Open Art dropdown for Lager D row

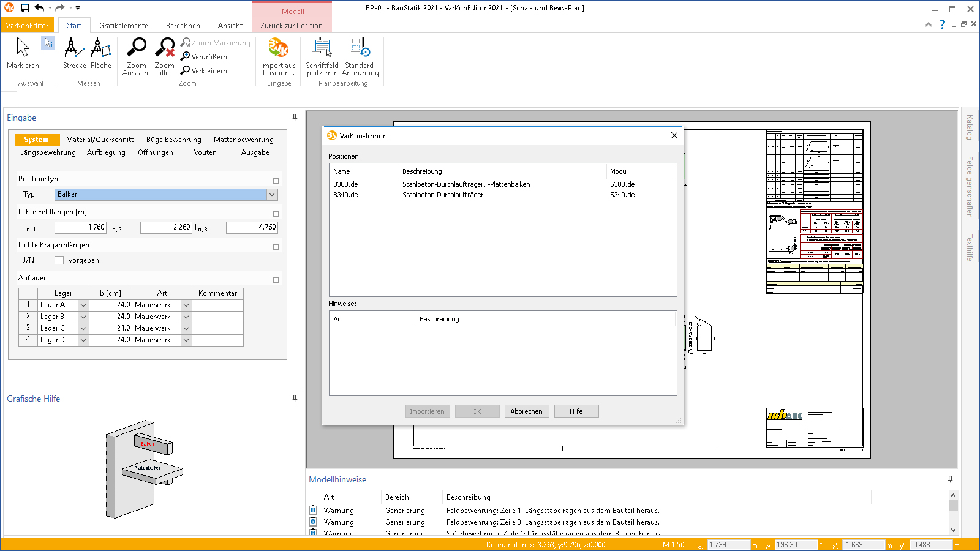(x=186, y=340)
